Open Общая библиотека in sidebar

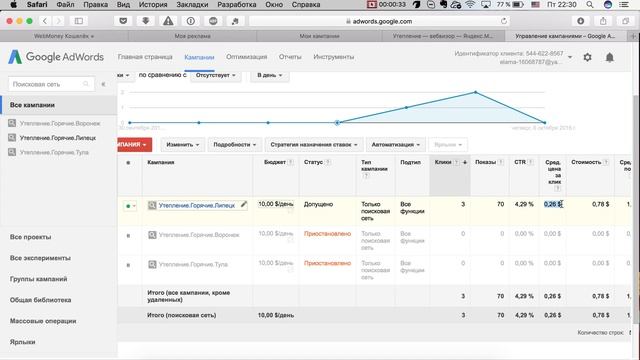coord(40,300)
